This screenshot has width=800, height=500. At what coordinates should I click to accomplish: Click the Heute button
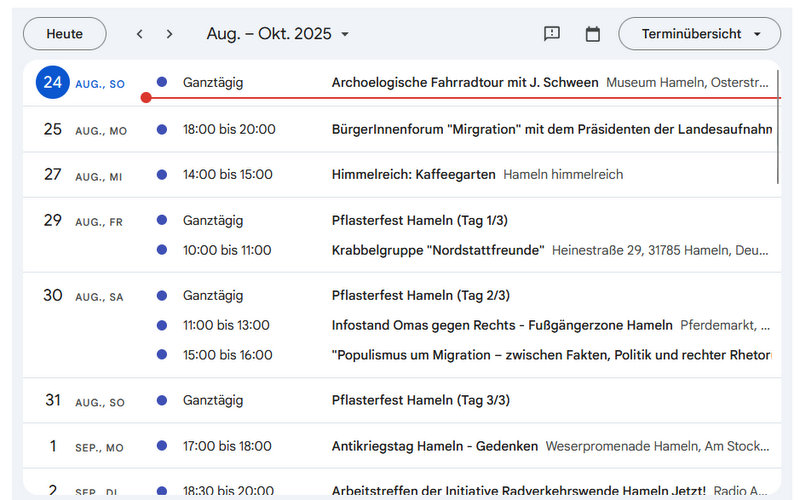click(x=65, y=34)
